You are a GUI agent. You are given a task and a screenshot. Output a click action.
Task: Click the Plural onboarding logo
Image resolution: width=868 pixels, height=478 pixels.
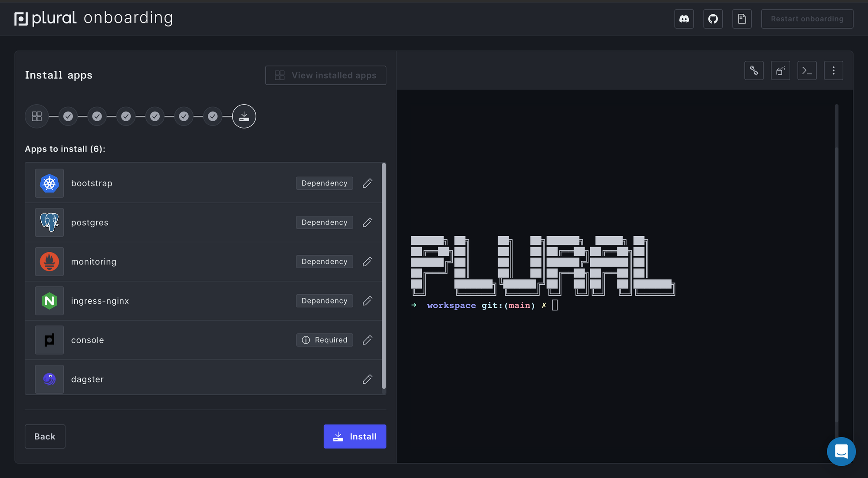(94, 18)
